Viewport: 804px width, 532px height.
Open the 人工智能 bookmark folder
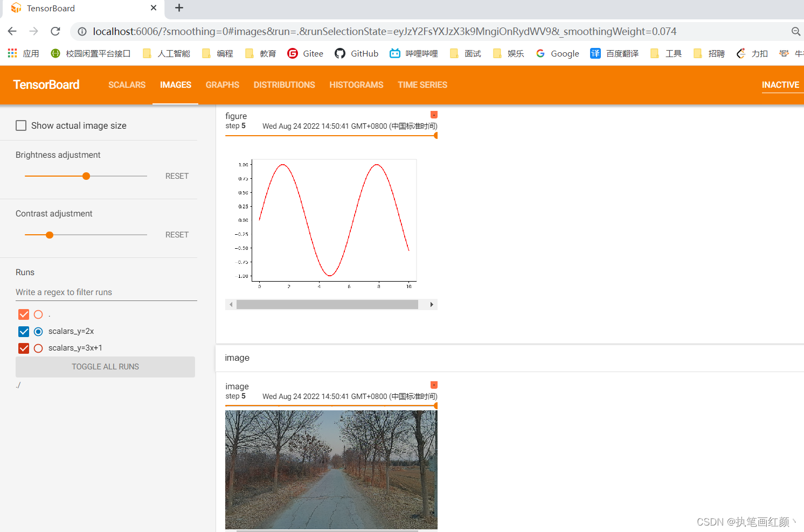coord(166,53)
